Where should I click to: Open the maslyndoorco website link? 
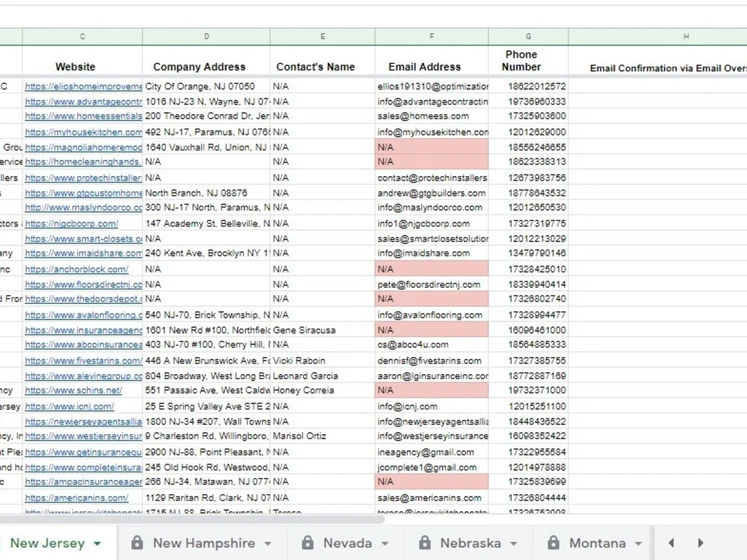tap(84, 208)
